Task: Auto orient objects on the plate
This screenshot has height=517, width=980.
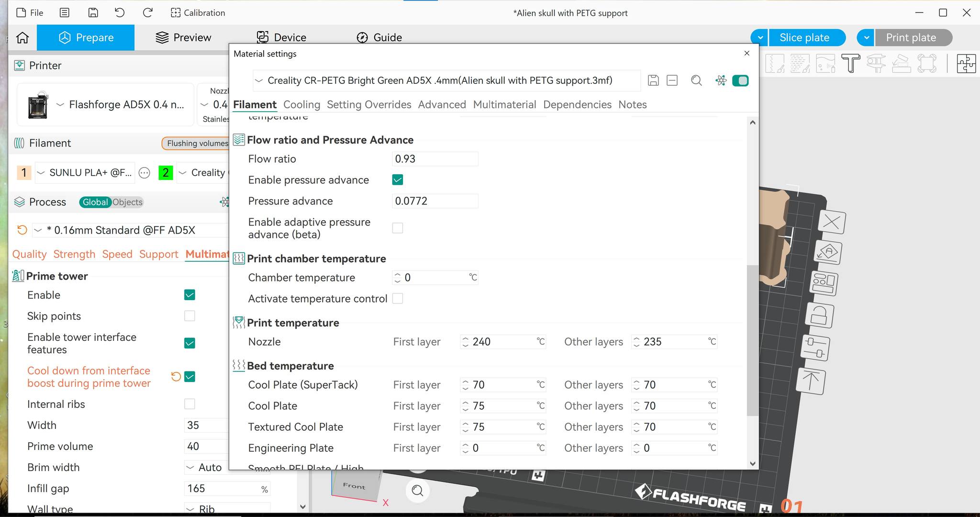Action: point(828,252)
